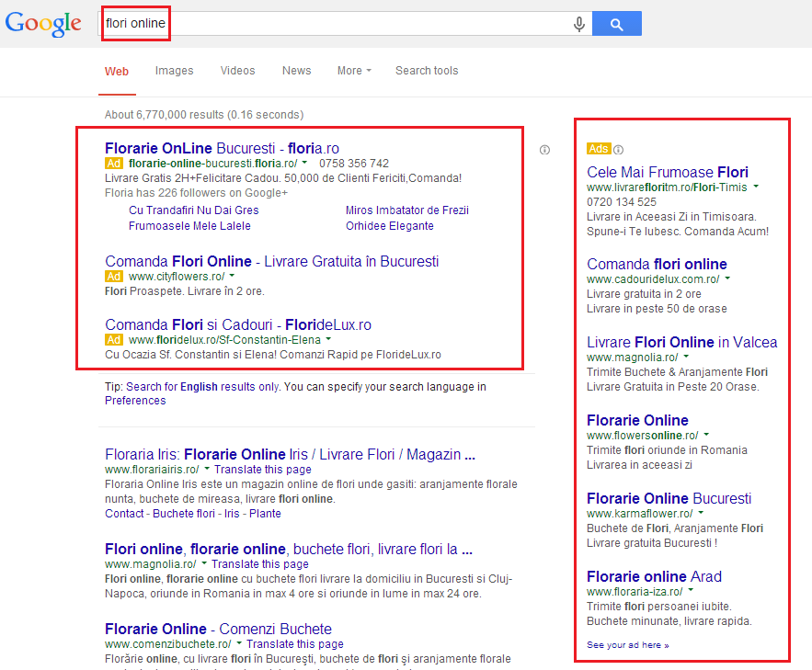
Task: Click the yellow Ads badge in sidebar
Action: (599, 149)
